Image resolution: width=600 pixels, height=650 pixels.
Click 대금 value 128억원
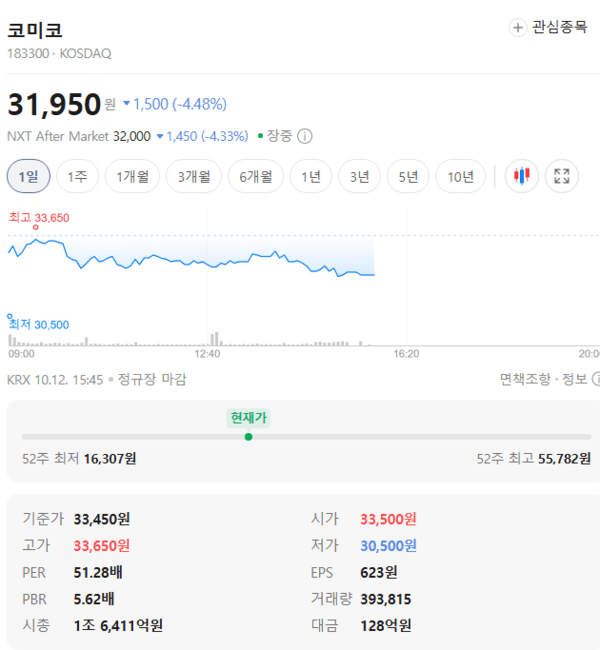pyautogui.click(x=386, y=626)
